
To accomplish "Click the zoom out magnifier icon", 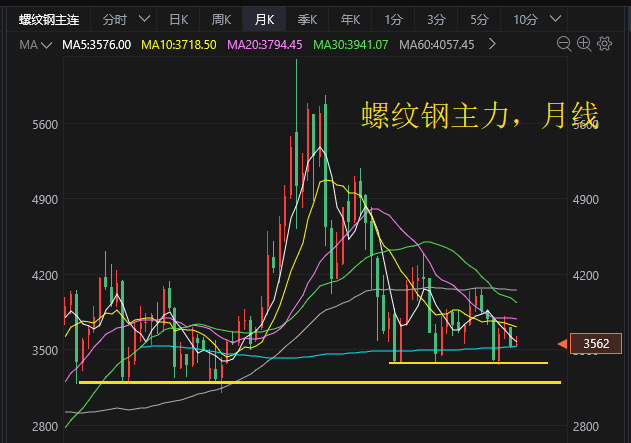I will 564,44.
